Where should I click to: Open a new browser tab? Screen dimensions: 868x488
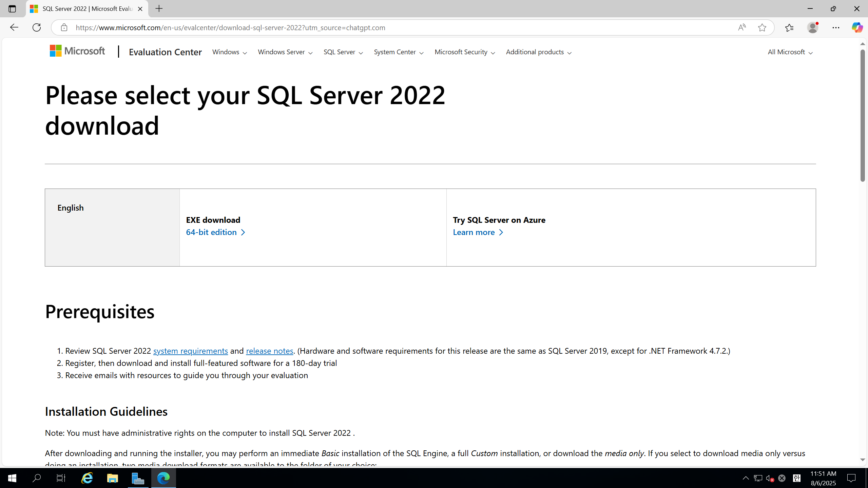tap(159, 9)
